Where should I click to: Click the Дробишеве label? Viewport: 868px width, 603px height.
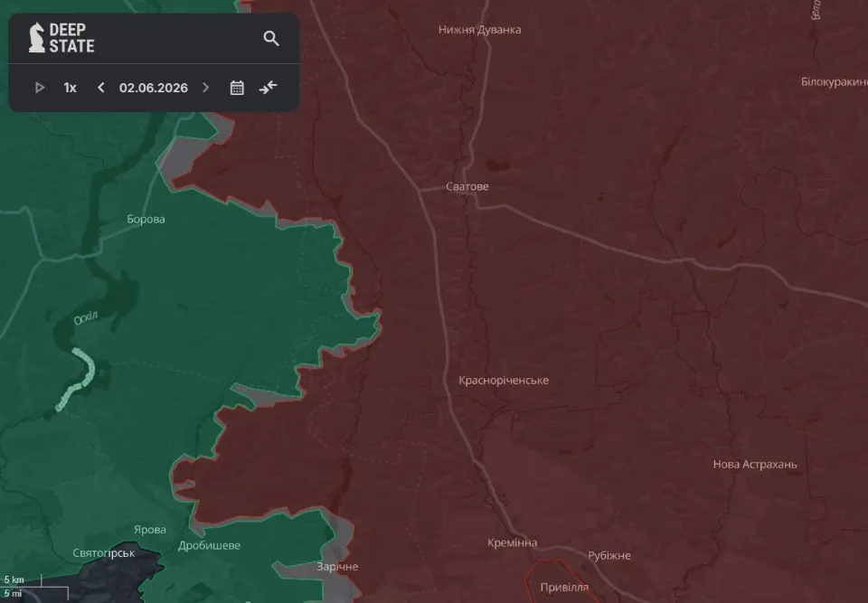point(209,546)
